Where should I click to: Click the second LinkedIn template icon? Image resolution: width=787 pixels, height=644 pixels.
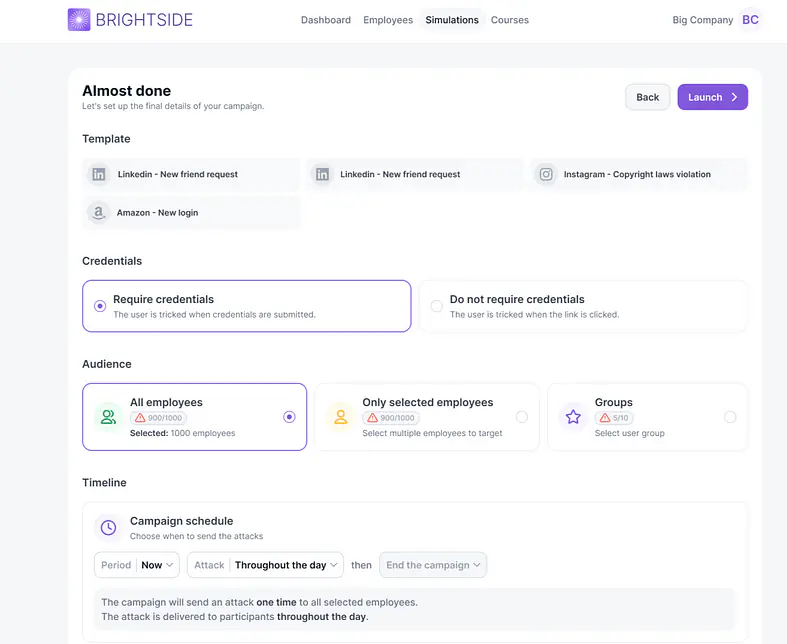point(322,174)
